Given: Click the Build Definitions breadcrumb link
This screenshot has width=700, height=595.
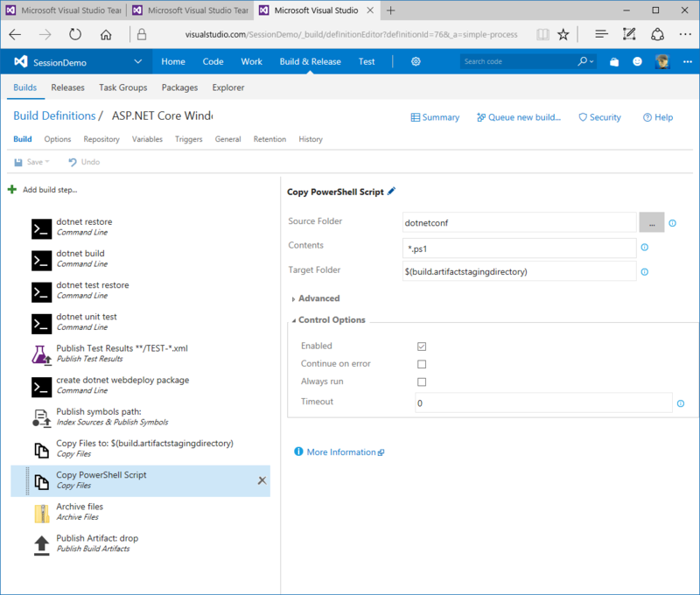Looking at the screenshot, I should tap(54, 115).
